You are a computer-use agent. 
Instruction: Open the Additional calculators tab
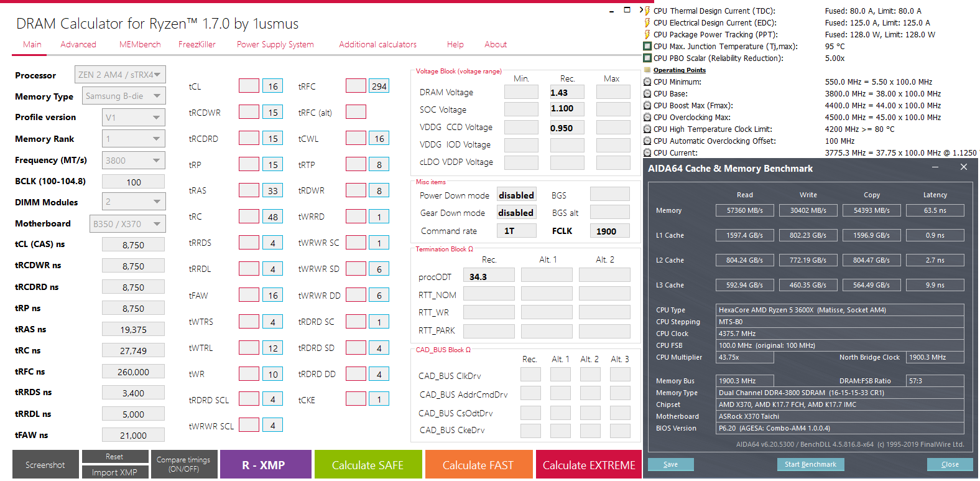pos(378,44)
